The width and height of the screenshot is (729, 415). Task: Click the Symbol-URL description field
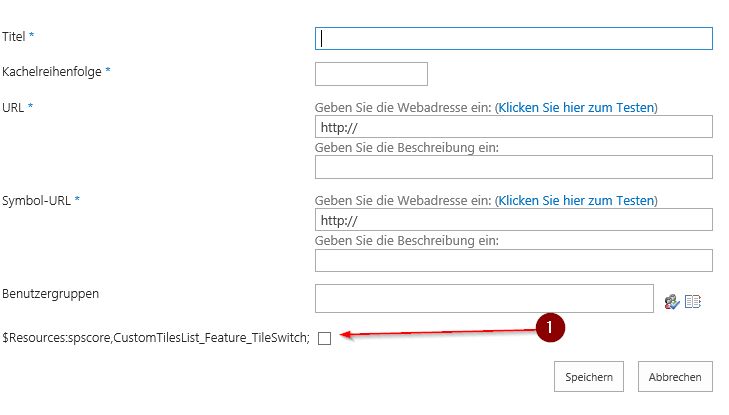click(x=513, y=260)
